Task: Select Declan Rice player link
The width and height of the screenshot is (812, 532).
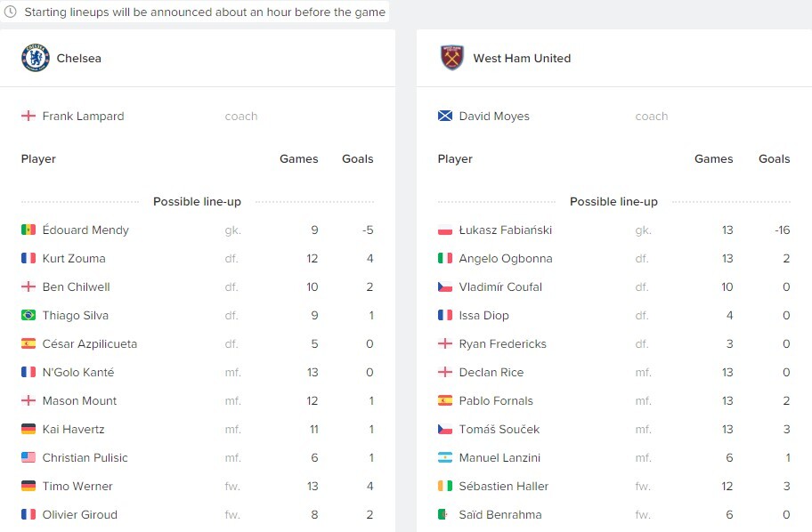Action: (491, 372)
